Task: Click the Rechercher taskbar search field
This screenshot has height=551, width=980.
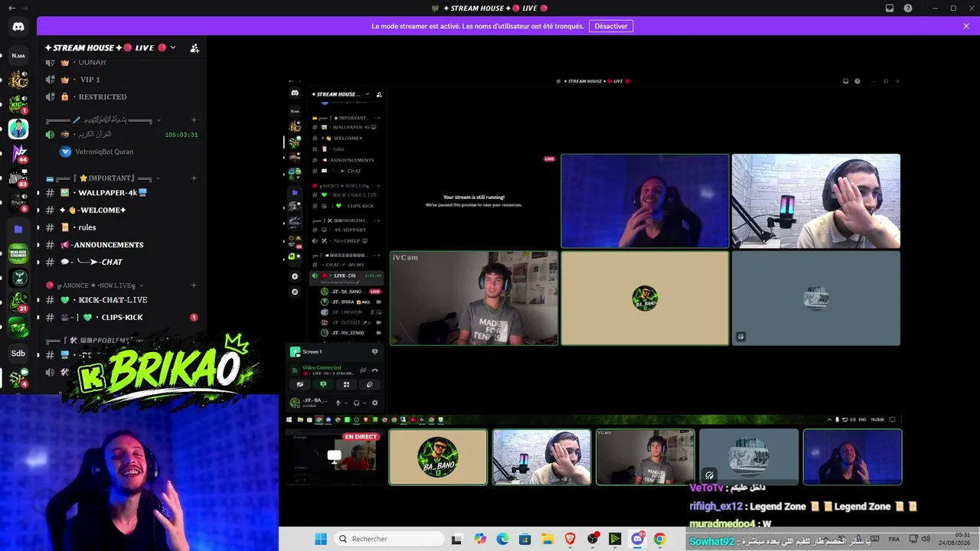Action: [389, 539]
